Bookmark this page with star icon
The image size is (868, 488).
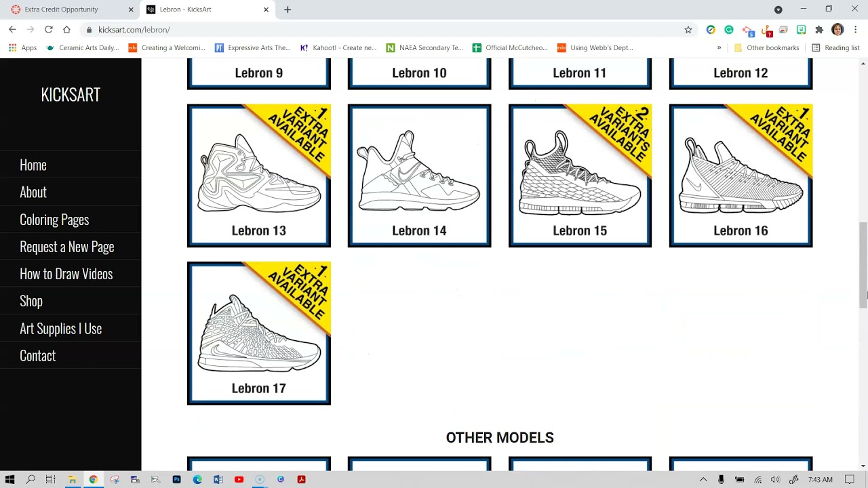[688, 30]
